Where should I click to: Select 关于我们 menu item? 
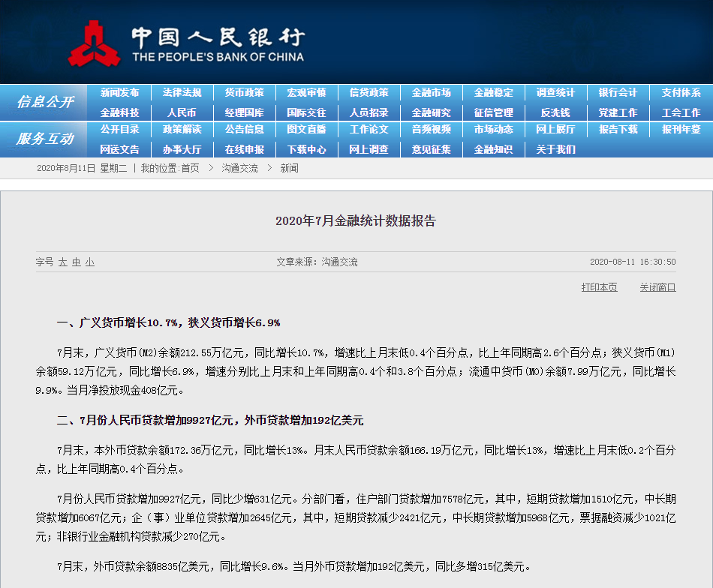click(555, 149)
